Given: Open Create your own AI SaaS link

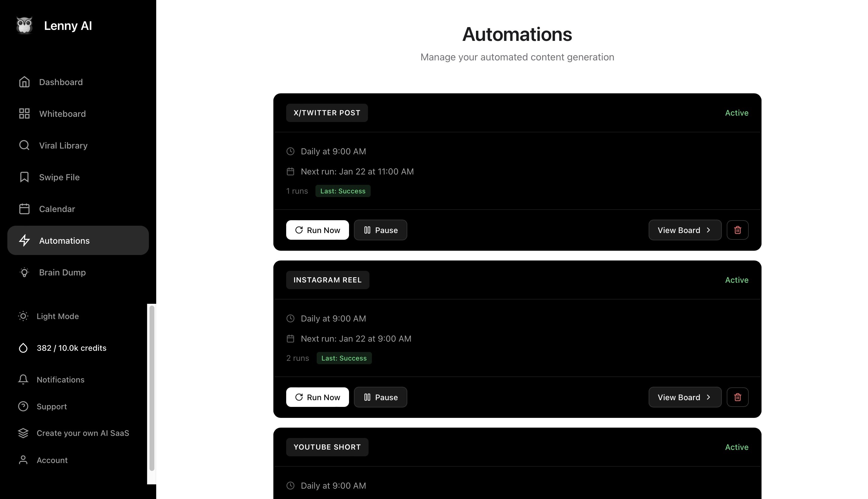Looking at the screenshot, I should click(83, 433).
